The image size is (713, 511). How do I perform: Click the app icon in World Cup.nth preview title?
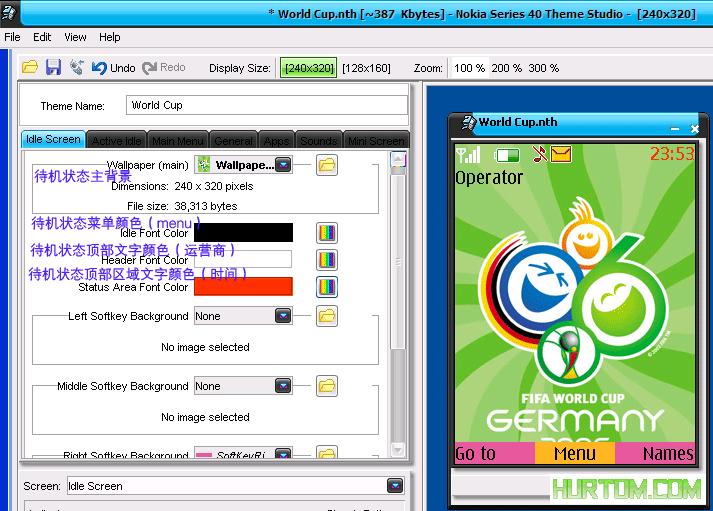tap(468, 122)
